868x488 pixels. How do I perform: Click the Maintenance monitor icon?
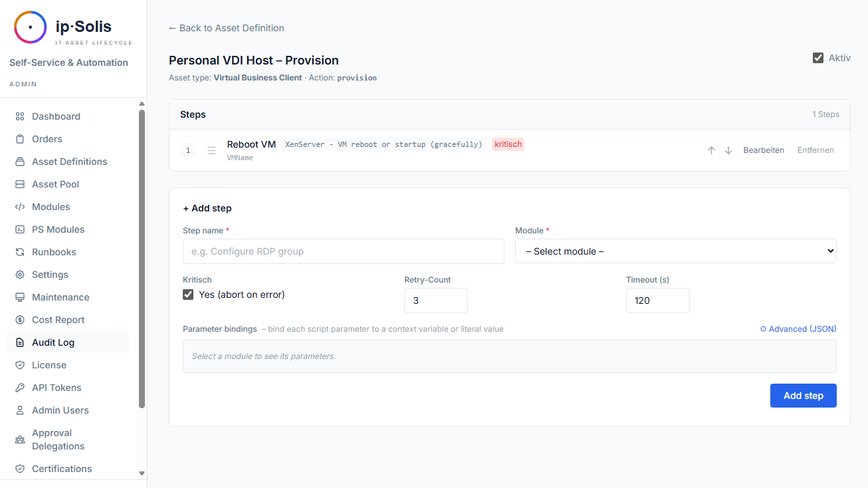[20, 297]
